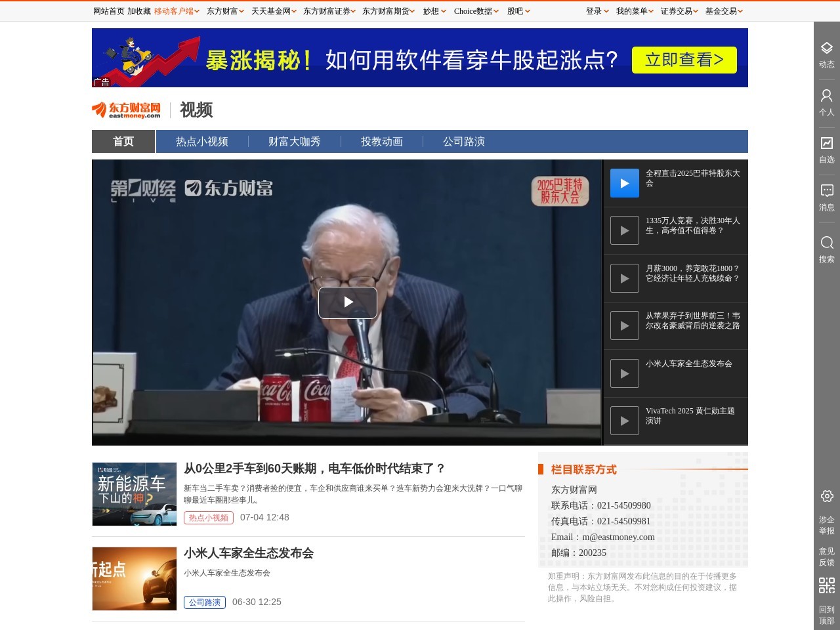This screenshot has height=630, width=840.
Task: Open article 从0公里2手车到60天账期 headline
Action: pyautogui.click(x=315, y=469)
